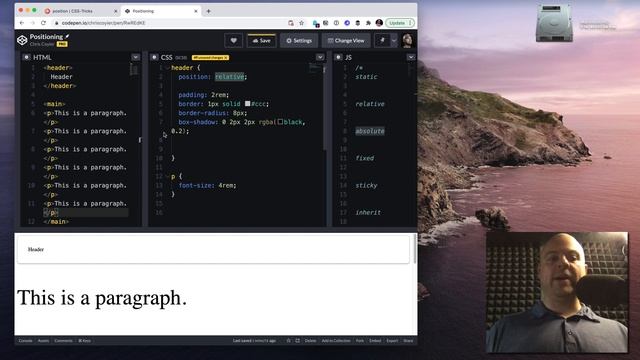This screenshot has width=640, height=360.
Task: Open the user avatar menu in CodePen
Action: [407, 40]
